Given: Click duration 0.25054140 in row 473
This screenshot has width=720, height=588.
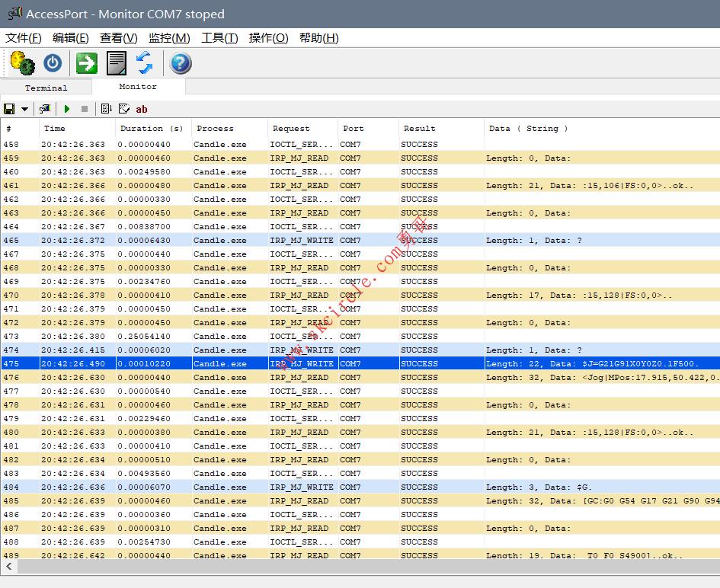Looking at the screenshot, I should (144, 336).
